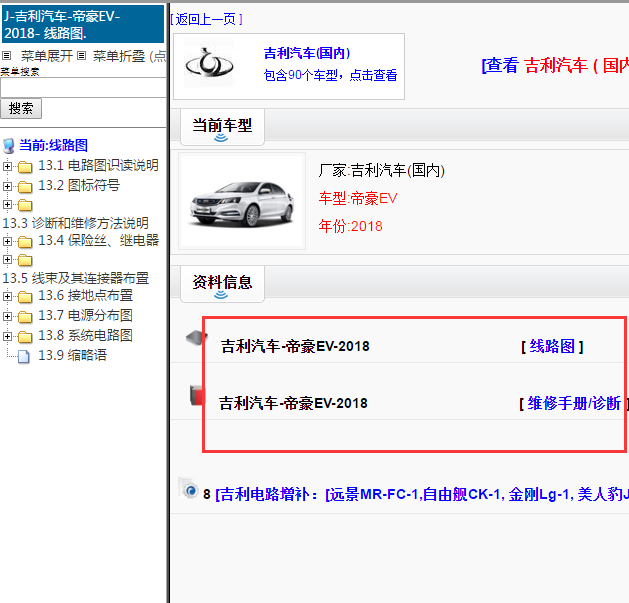This screenshot has height=603, width=629.
Task: Open 13.6 接地点布置 tree item
Action: coord(85,295)
